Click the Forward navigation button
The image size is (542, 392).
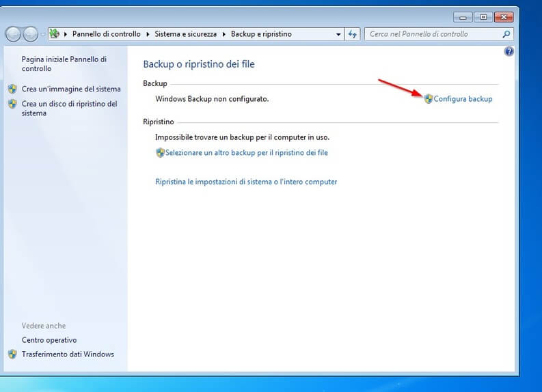(31, 34)
